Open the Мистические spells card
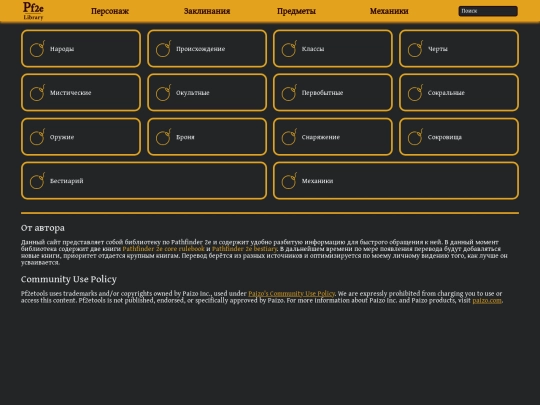The width and height of the screenshot is (540, 405). click(x=81, y=93)
